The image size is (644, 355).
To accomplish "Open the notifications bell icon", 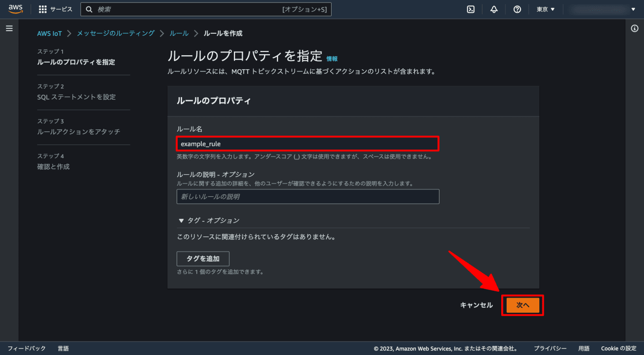I will click(494, 9).
